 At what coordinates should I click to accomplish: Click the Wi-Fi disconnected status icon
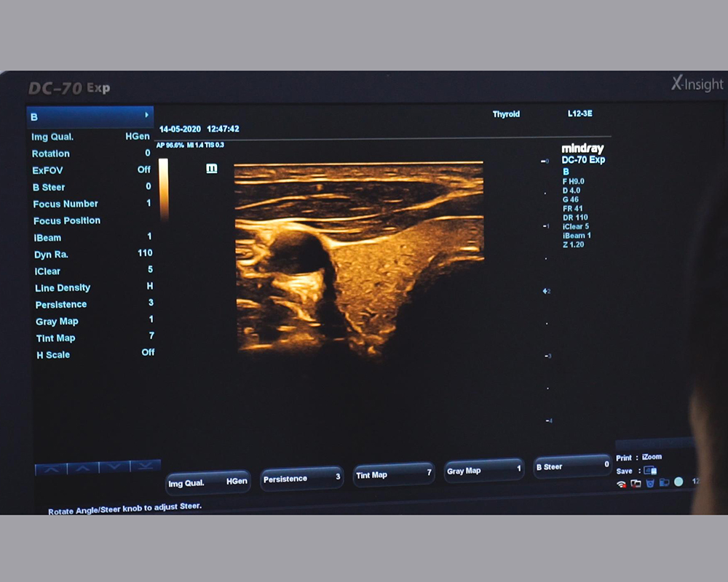(x=621, y=484)
